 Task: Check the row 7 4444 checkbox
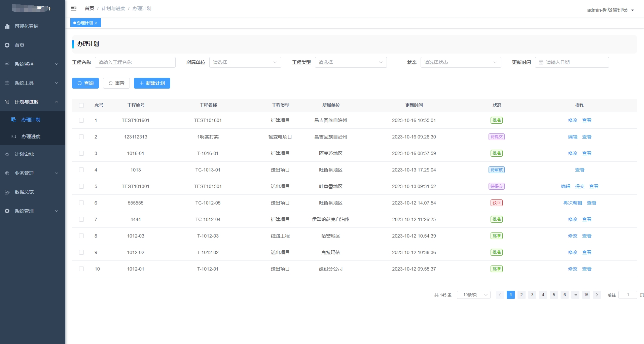coord(81,219)
